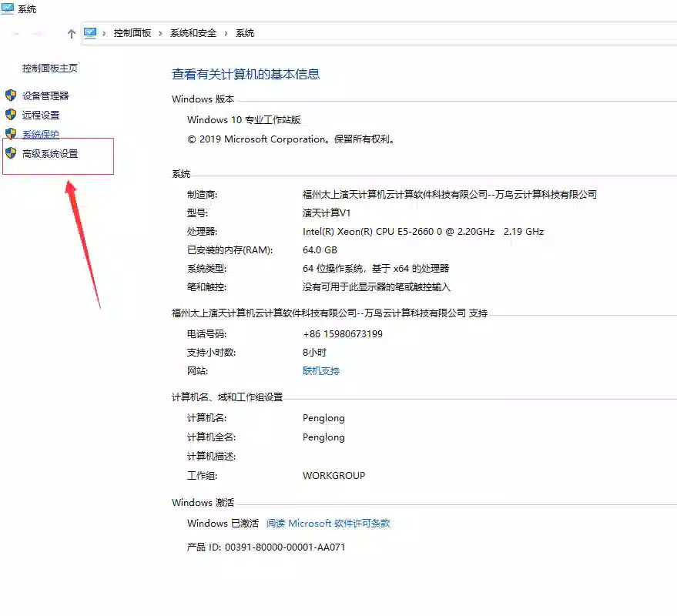Click the System window title bar icon

8,8
